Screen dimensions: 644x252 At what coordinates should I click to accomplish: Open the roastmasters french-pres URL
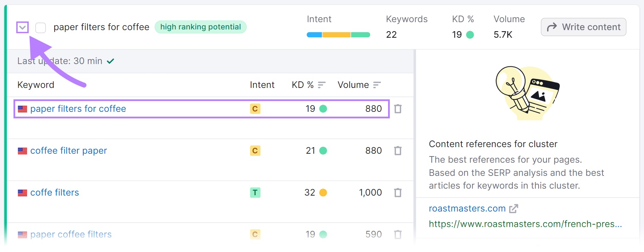[x=525, y=224]
